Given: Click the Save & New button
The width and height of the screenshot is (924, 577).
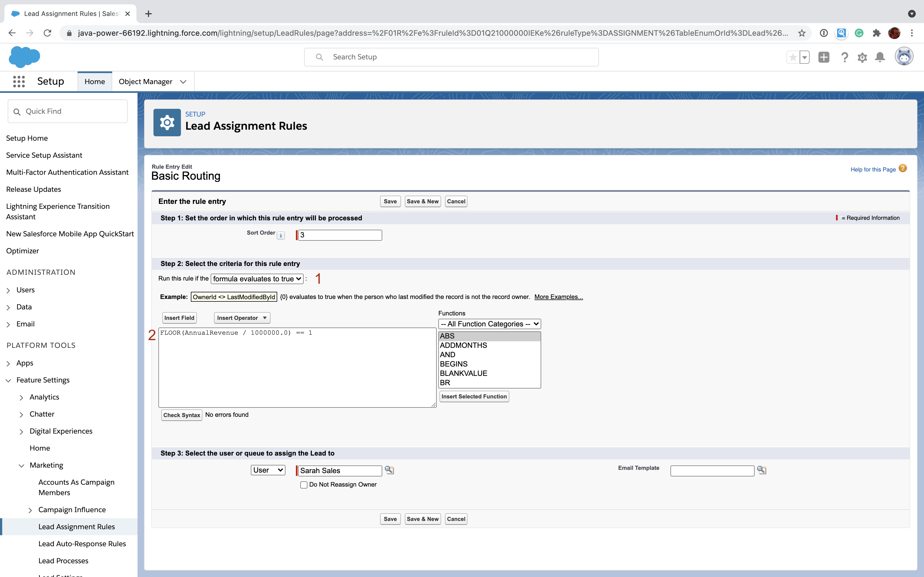Looking at the screenshot, I should (x=422, y=201).
